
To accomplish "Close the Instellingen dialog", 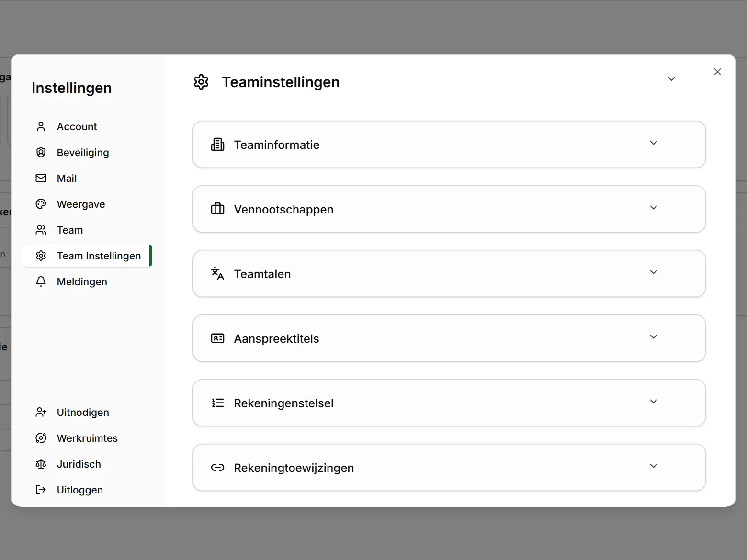I will coord(717,72).
